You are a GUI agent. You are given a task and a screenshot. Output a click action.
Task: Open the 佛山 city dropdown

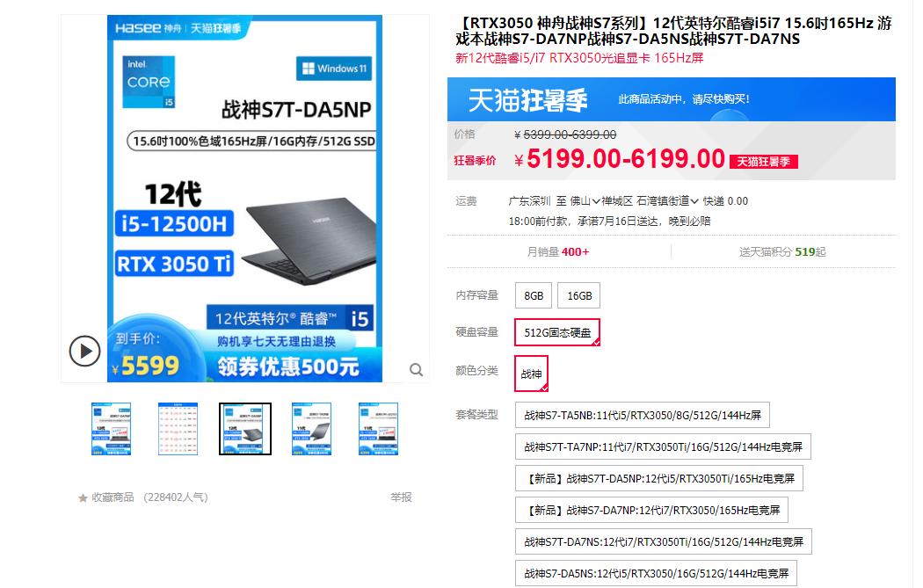[x=585, y=201]
